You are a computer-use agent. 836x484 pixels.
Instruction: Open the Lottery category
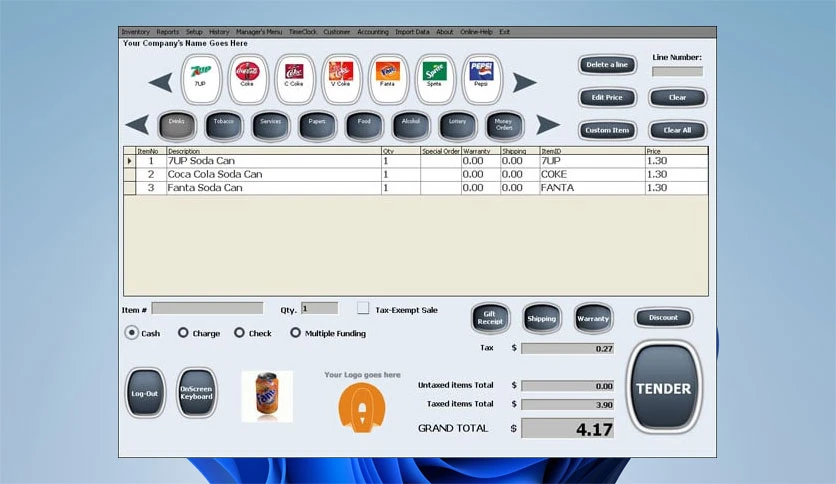click(457, 126)
